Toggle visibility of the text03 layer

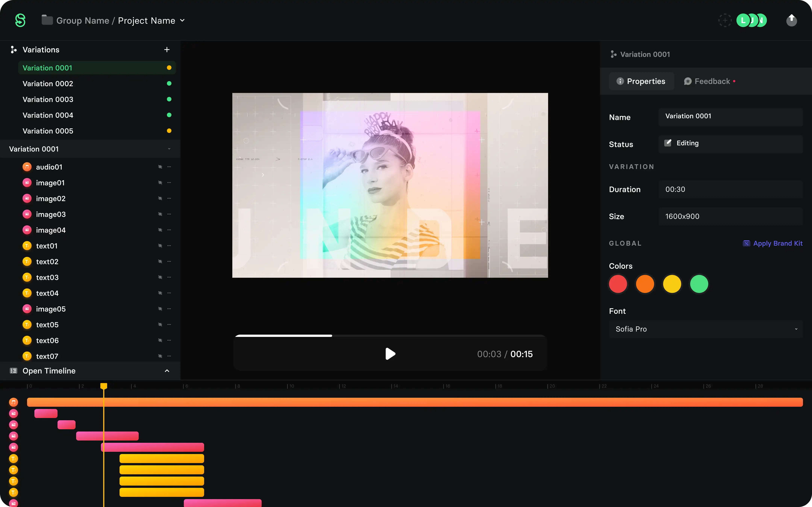pos(160,277)
